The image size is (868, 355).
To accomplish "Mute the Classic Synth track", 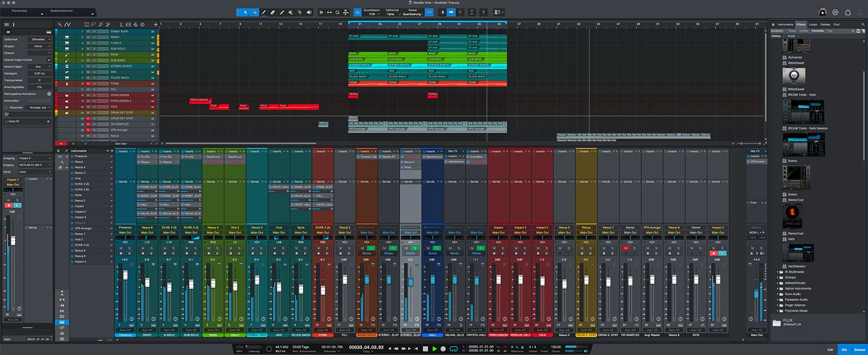I will point(88,31).
